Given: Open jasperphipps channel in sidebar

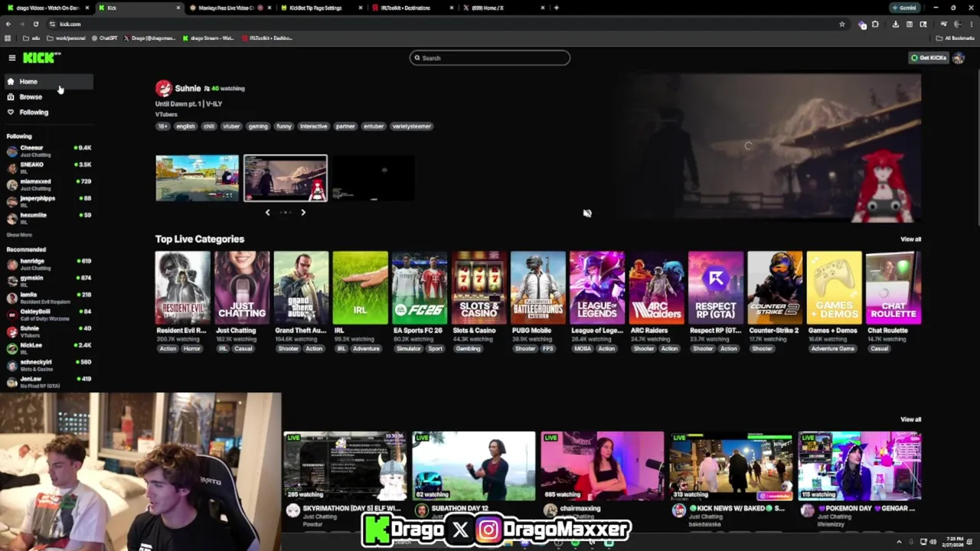Looking at the screenshot, I should click(48, 201).
